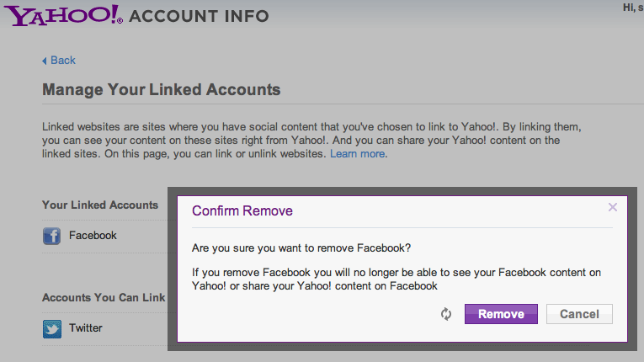The height and width of the screenshot is (362, 644).
Task: Click the refresh spinner icon beside Remove
Action: pyautogui.click(x=446, y=314)
